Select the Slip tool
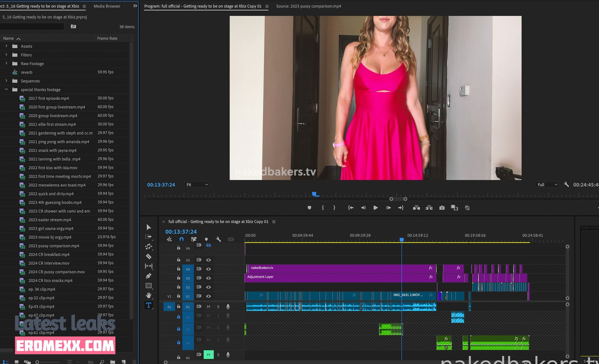Screen dimensions: 599x364 (x=149, y=266)
